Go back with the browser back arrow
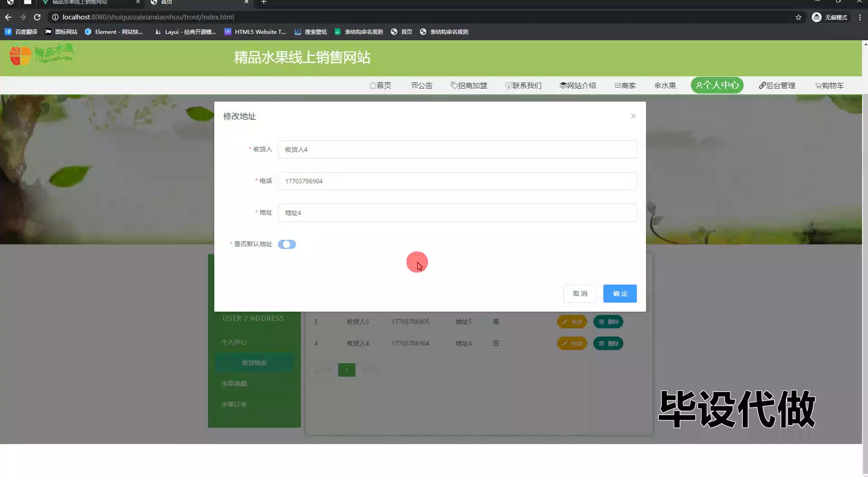Image resolution: width=868 pixels, height=477 pixels. tap(8, 17)
